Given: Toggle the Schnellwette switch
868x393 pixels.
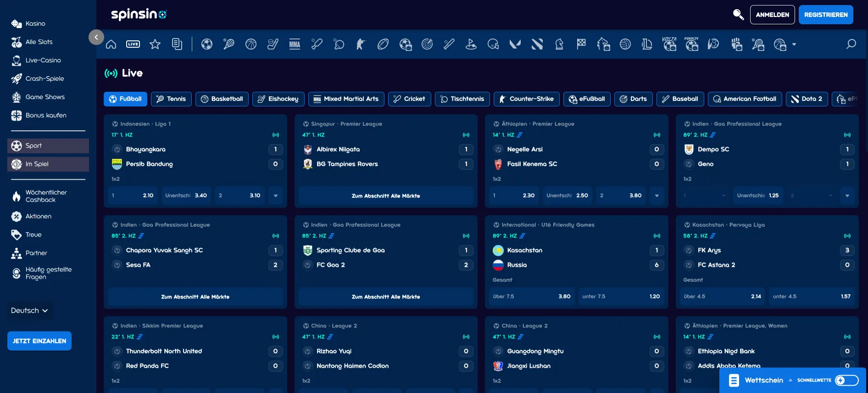Looking at the screenshot, I should 846,380.
